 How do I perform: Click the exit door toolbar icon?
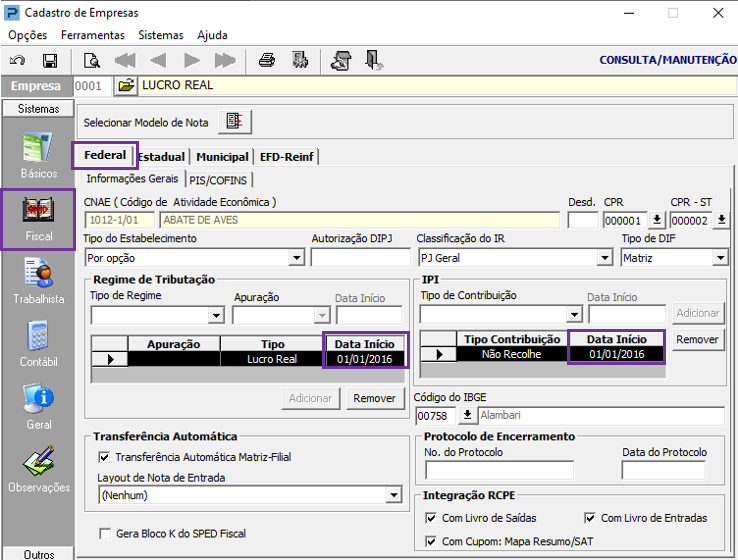[x=374, y=61]
